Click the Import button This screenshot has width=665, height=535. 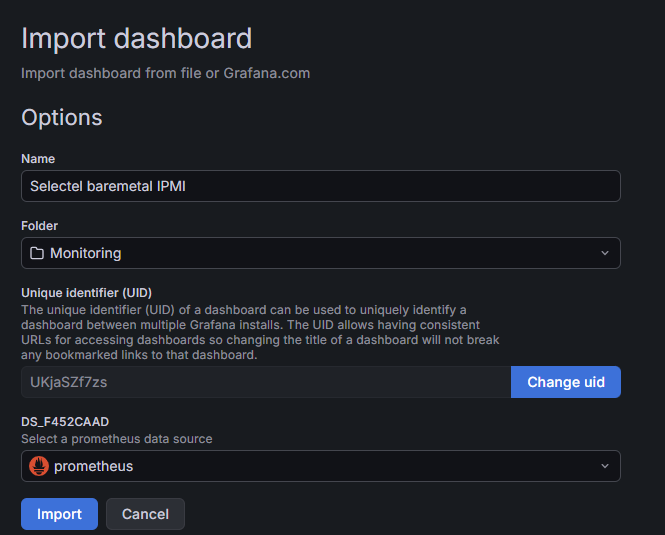59,514
